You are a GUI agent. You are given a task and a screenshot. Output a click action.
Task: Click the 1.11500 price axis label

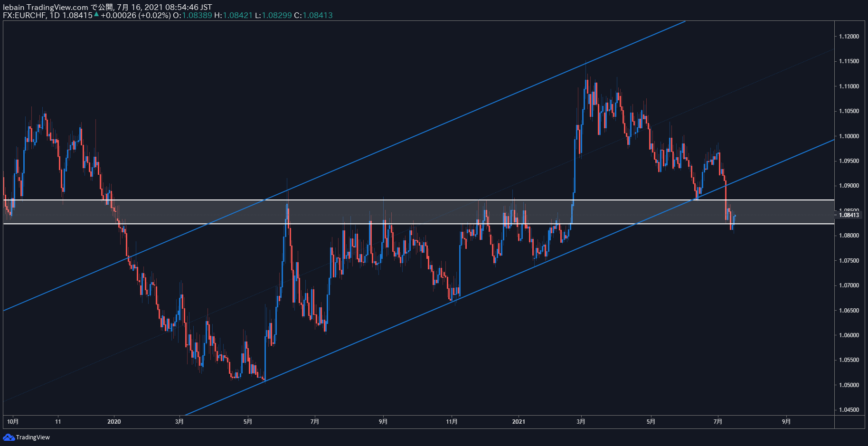click(x=849, y=61)
